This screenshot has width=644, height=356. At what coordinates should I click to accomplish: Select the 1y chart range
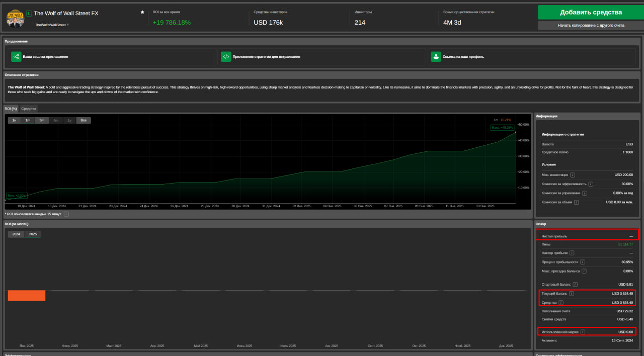pos(69,120)
